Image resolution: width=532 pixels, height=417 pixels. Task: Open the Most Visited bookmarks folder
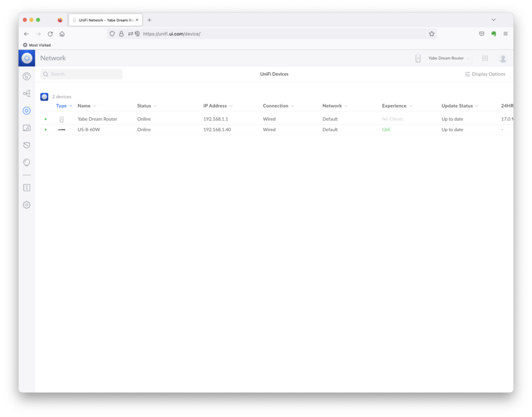click(x=36, y=45)
